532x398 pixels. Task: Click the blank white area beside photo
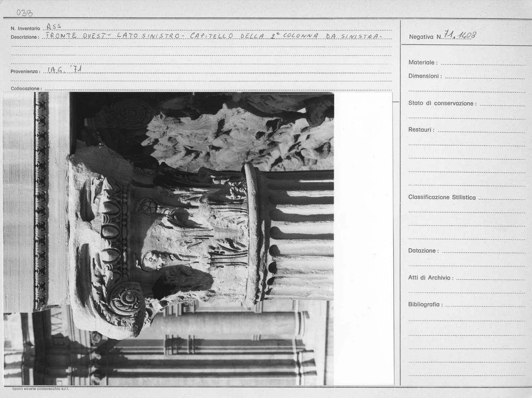(x=364, y=238)
